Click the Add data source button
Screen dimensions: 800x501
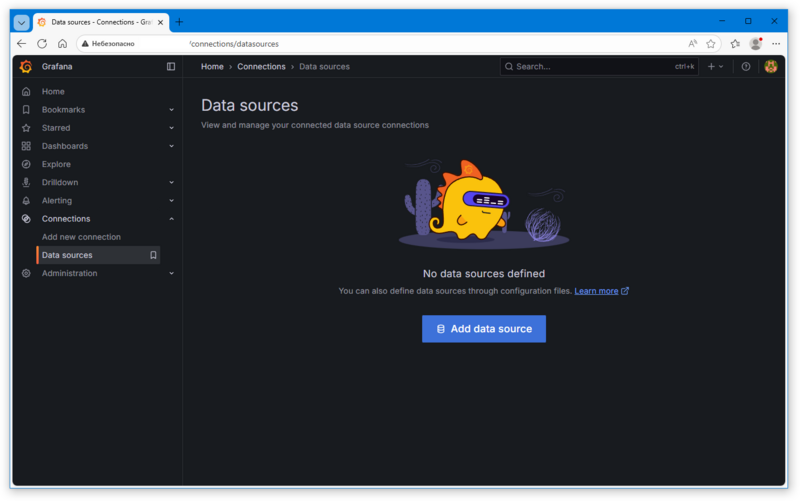(x=484, y=329)
